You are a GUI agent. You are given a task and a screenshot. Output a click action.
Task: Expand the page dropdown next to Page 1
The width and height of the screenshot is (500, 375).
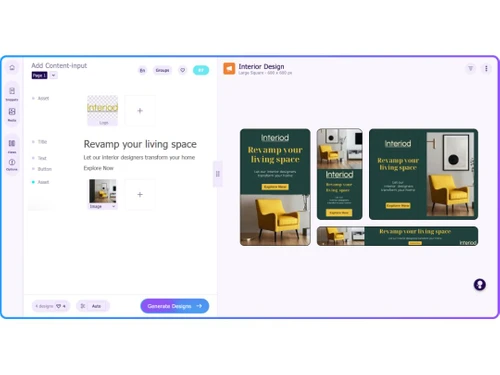coord(53,75)
